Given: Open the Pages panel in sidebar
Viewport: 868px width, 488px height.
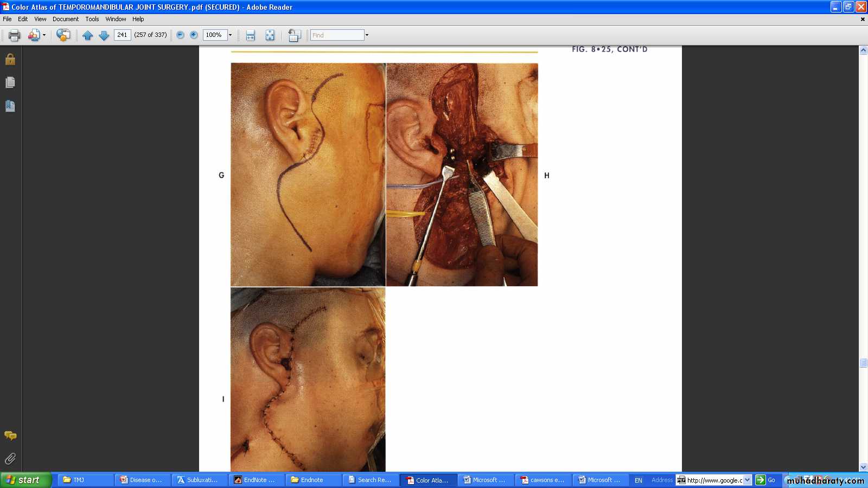Looking at the screenshot, I should point(10,82).
